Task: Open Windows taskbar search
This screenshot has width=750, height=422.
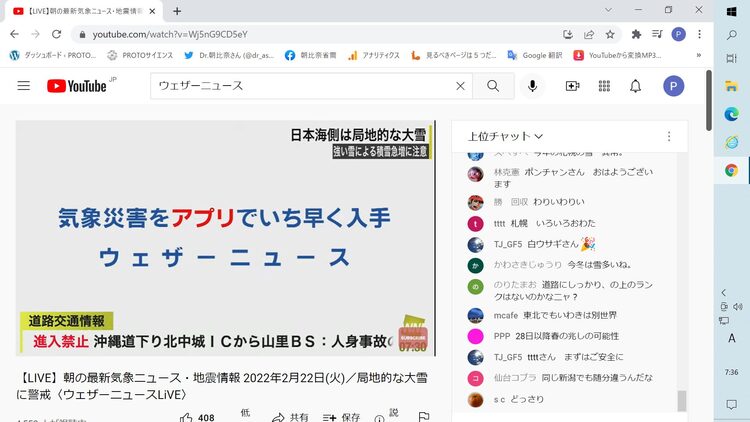Action: pos(731,35)
